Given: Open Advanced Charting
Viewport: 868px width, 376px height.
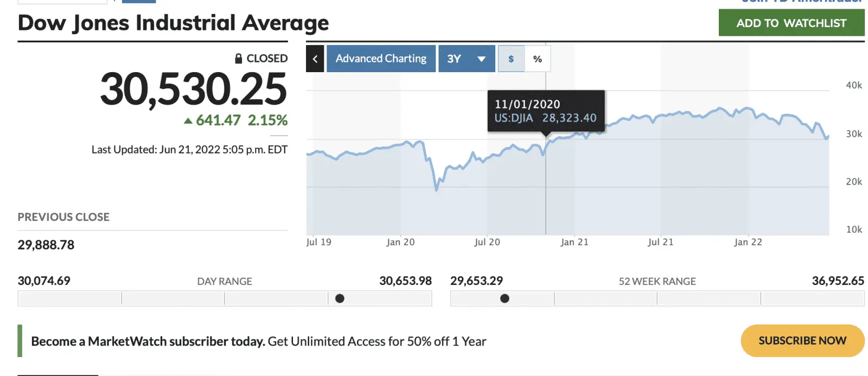Looking at the screenshot, I should [x=381, y=59].
